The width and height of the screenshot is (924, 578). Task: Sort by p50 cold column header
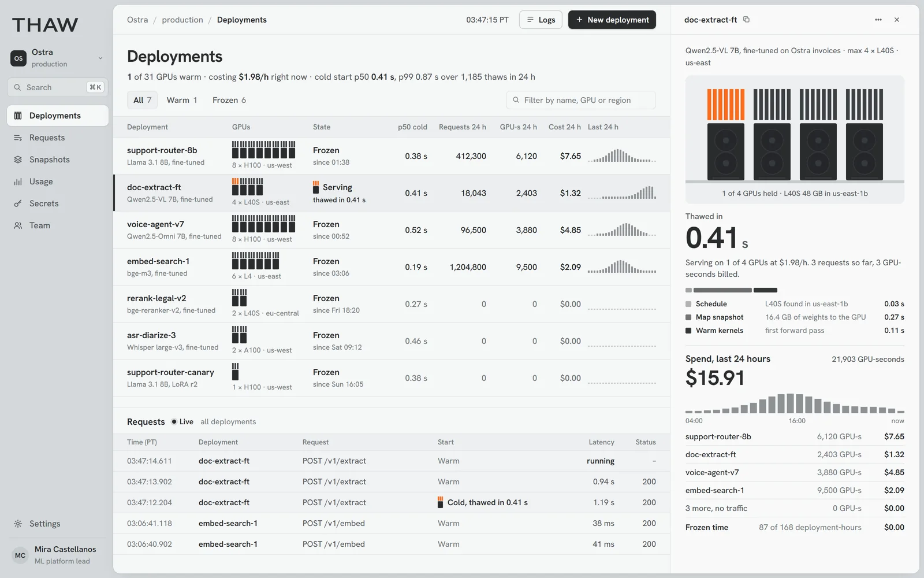(x=412, y=127)
